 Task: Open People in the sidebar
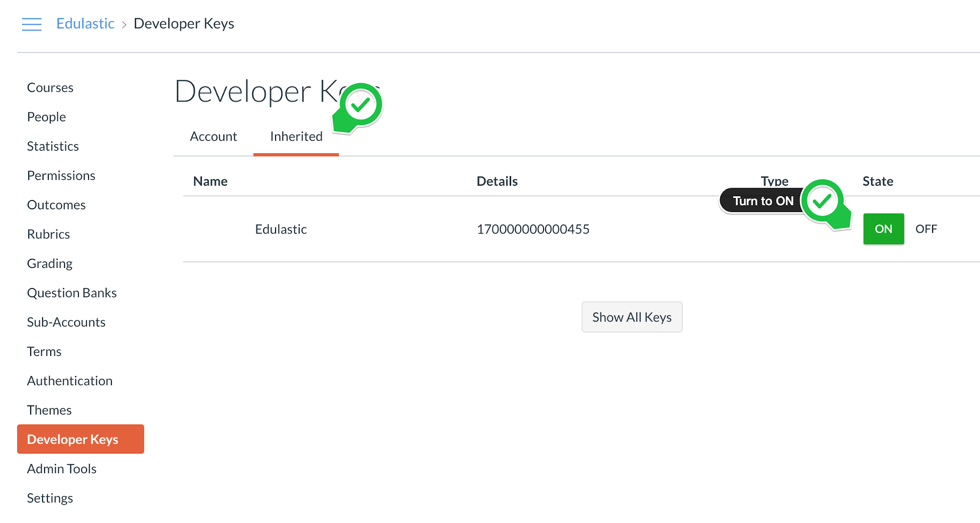[46, 117]
